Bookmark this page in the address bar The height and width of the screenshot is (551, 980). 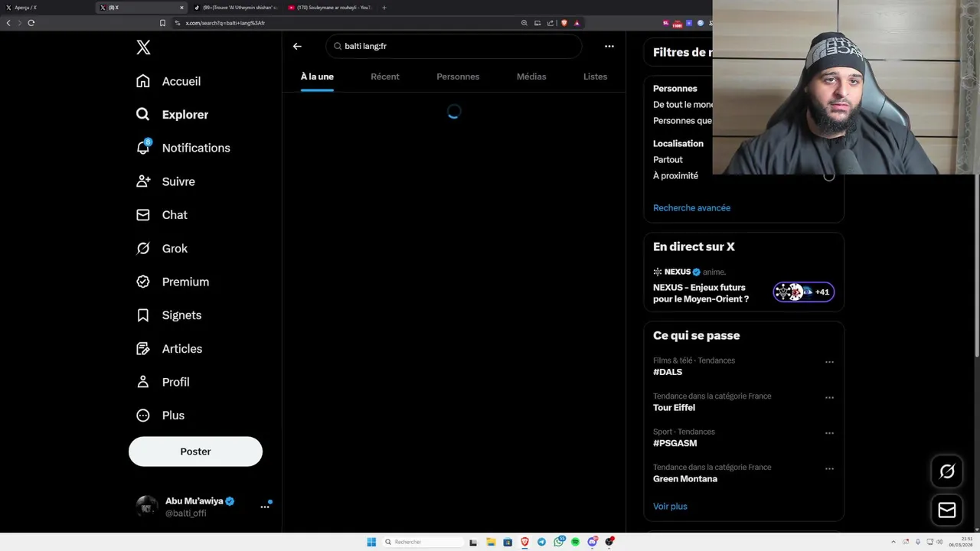[162, 23]
